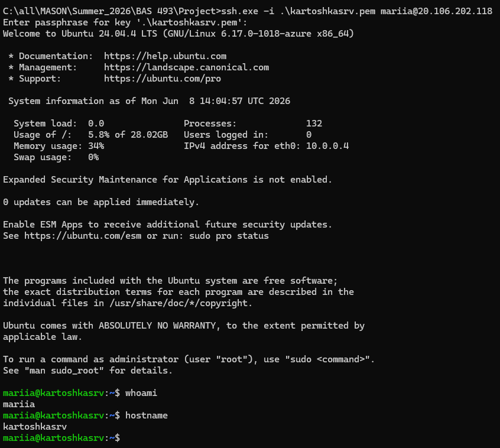
Task: Select the kartoshkasrv hostname output line
Action: pos(35,427)
